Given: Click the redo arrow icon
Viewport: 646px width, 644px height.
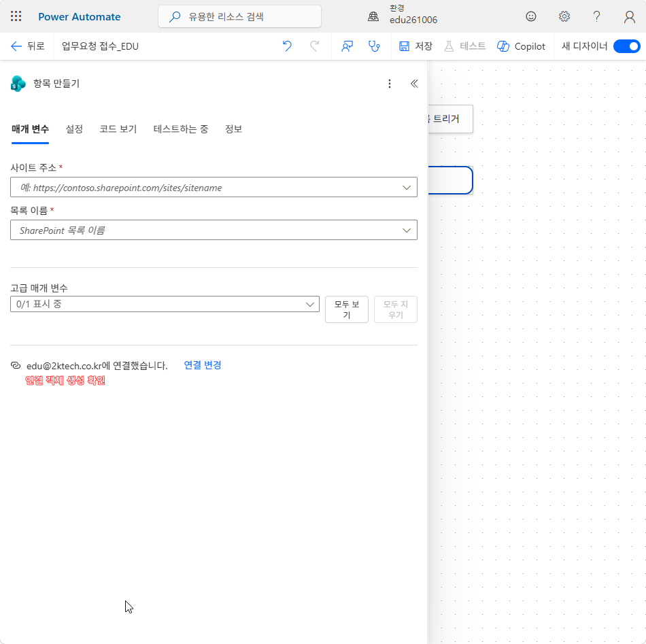Looking at the screenshot, I should click(x=314, y=46).
